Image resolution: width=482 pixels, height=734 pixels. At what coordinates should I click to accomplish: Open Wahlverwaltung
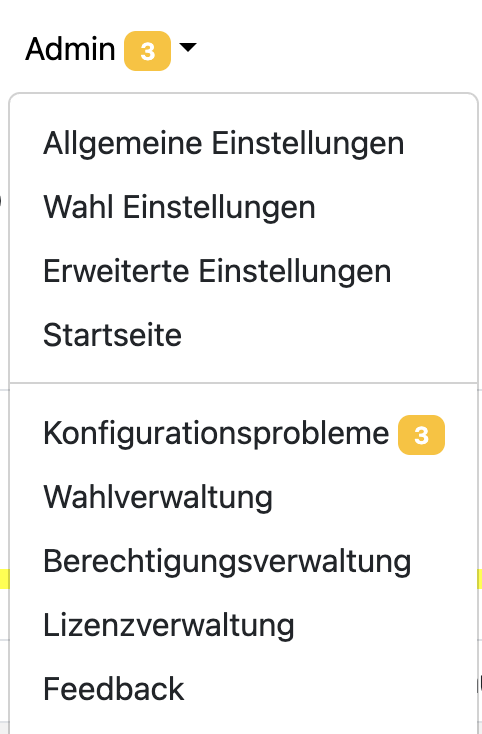243,497
